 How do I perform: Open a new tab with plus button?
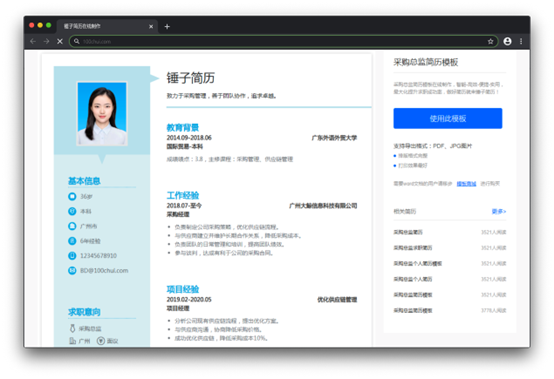167,26
